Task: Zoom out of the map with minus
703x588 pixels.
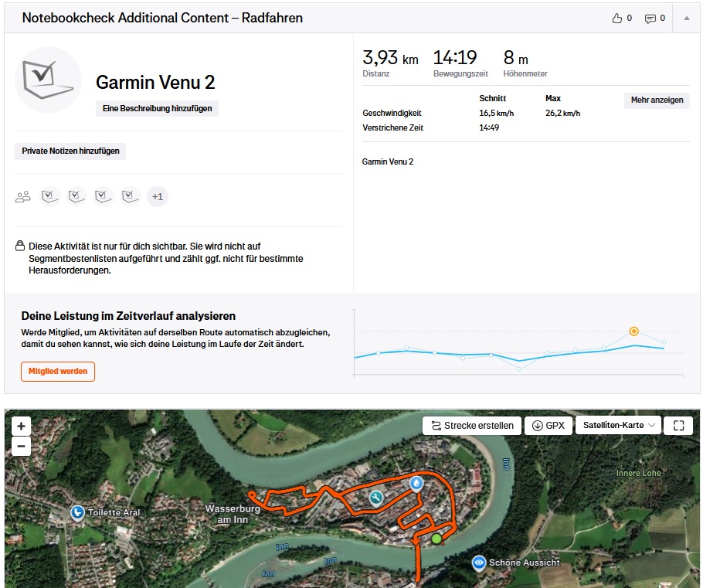Action: [22, 446]
